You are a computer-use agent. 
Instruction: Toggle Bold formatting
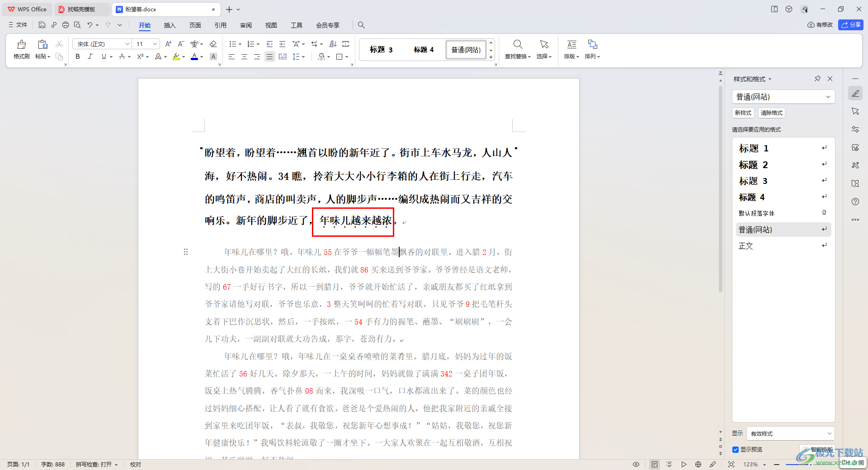click(x=78, y=56)
